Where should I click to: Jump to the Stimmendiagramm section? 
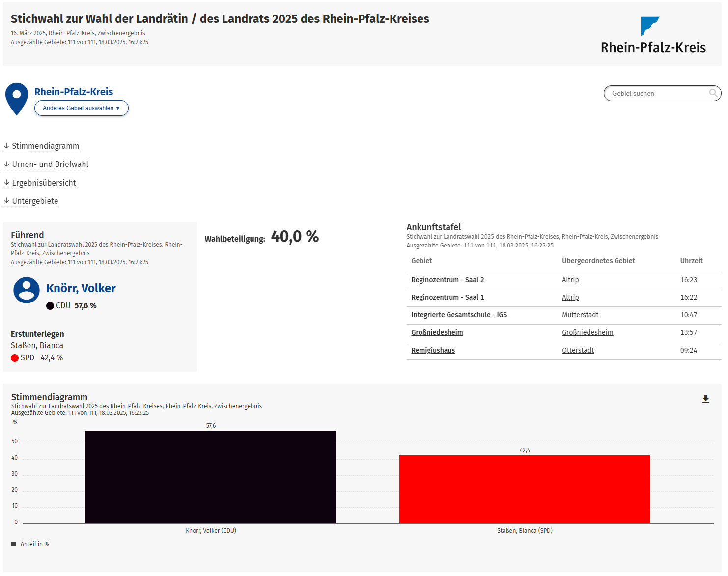(41, 146)
